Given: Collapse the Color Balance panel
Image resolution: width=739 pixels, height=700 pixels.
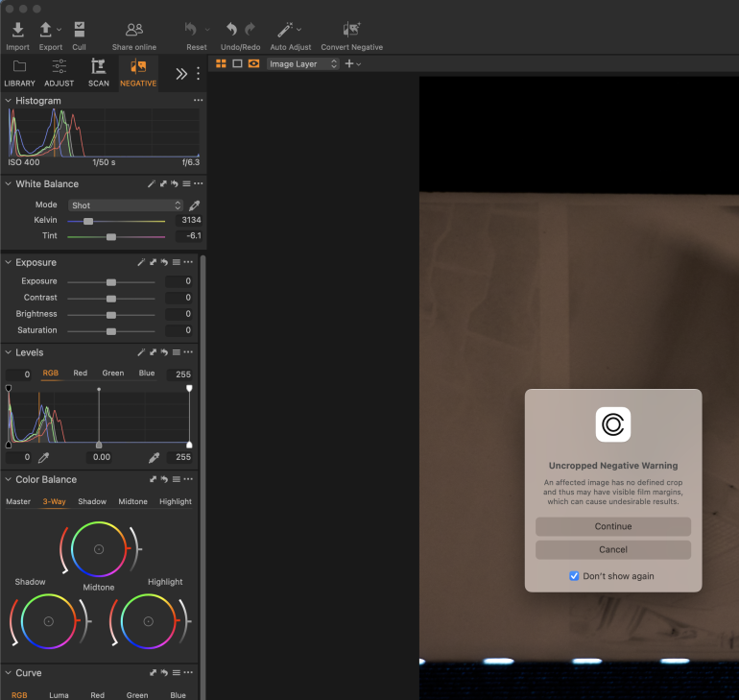Looking at the screenshot, I should (x=8, y=479).
